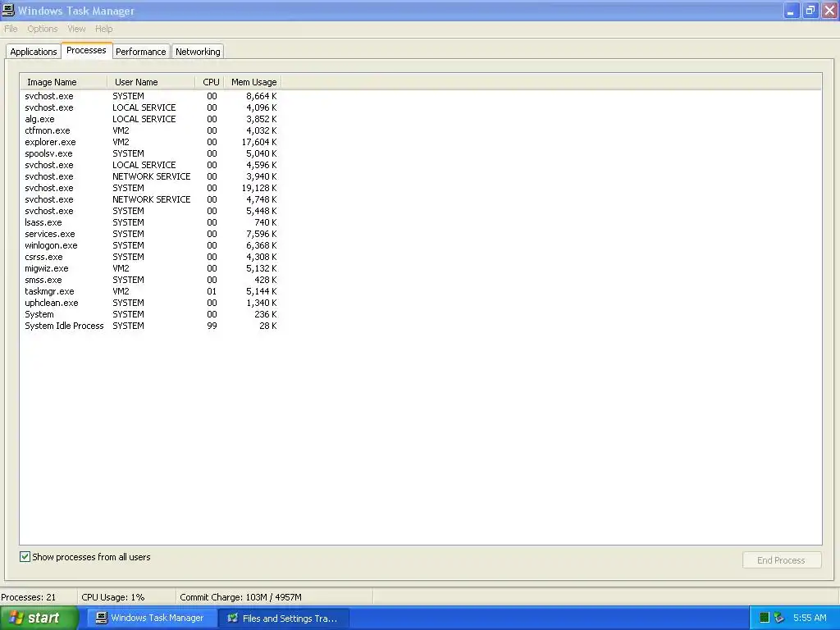Sort by Image Name column header
This screenshot has height=630, width=840.
coord(64,82)
